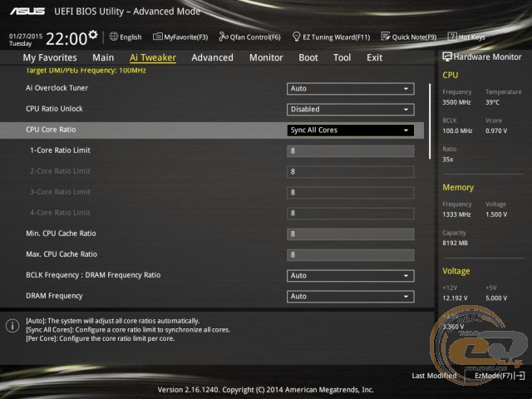Viewport: 532px width, 399px height.
Task: Click the Ratio 35x value
Action: pyautogui.click(x=447, y=159)
